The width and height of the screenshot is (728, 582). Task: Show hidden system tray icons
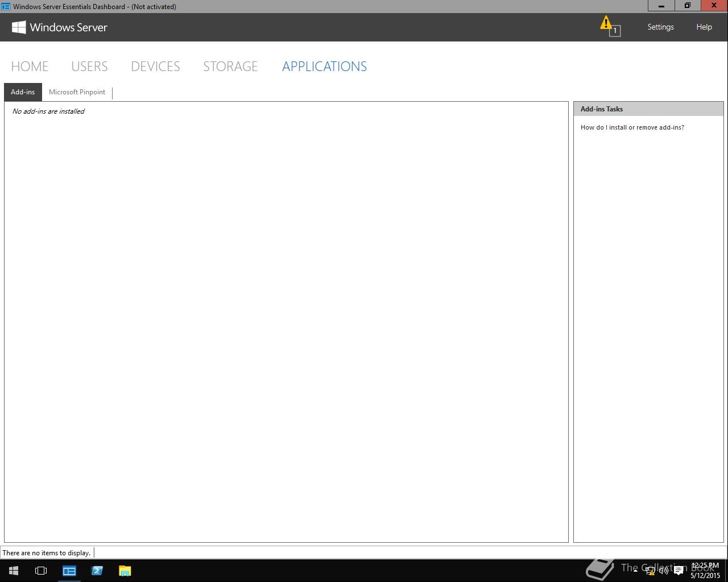635,570
